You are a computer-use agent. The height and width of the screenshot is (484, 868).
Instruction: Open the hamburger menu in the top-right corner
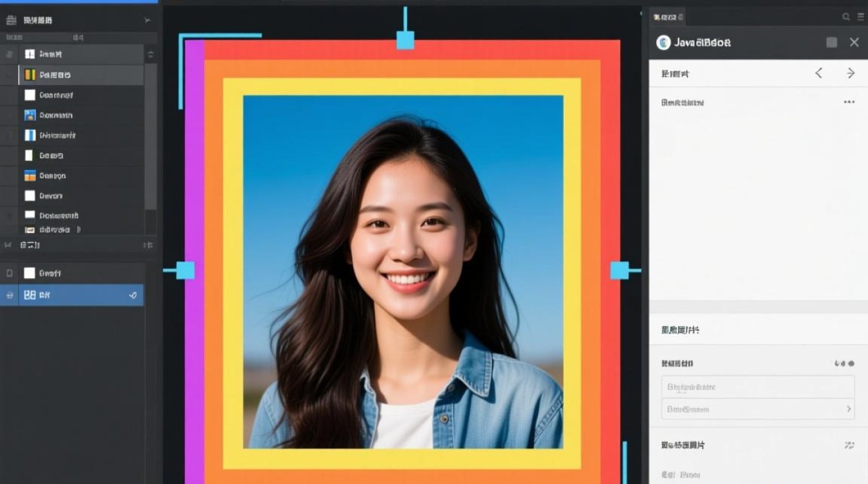tap(861, 16)
